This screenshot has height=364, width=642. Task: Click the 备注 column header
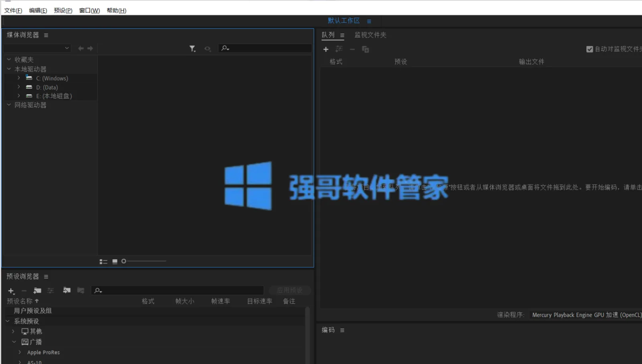(289, 301)
